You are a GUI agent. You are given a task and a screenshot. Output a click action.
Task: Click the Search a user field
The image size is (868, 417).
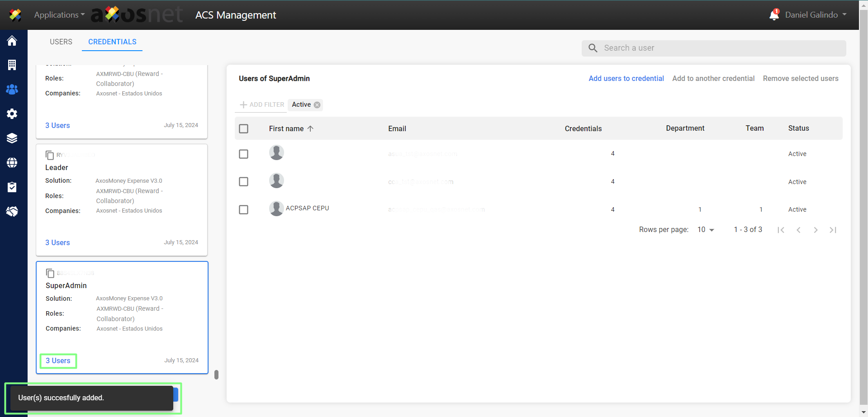tap(719, 48)
